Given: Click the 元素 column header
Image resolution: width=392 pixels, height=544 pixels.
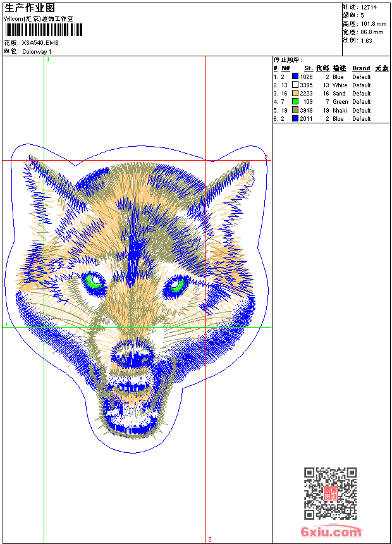Looking at the screenshot, I should pos(382,68).
